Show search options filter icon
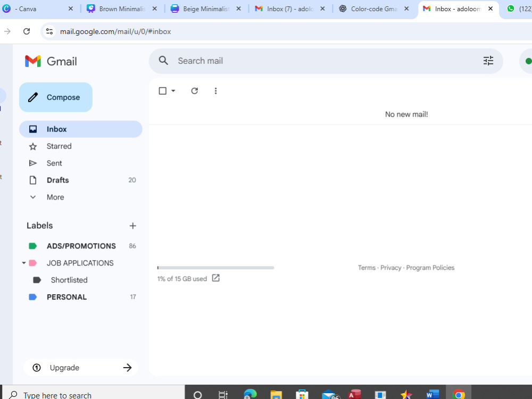 click(488, 61)
